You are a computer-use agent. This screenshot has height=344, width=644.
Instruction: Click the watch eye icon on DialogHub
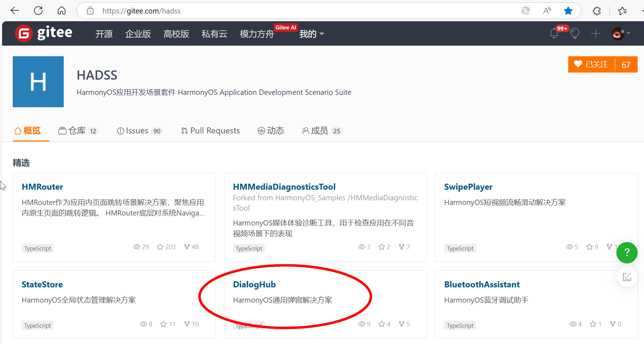pyautogui.click(x=361, y=324)
